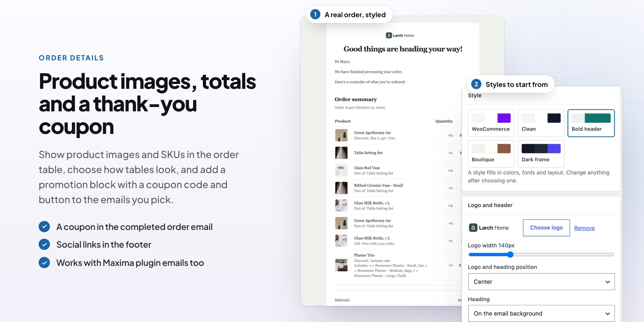Expand the Heading placement dropdown
This screenshot has height=322, width=644.
point(541,313)
